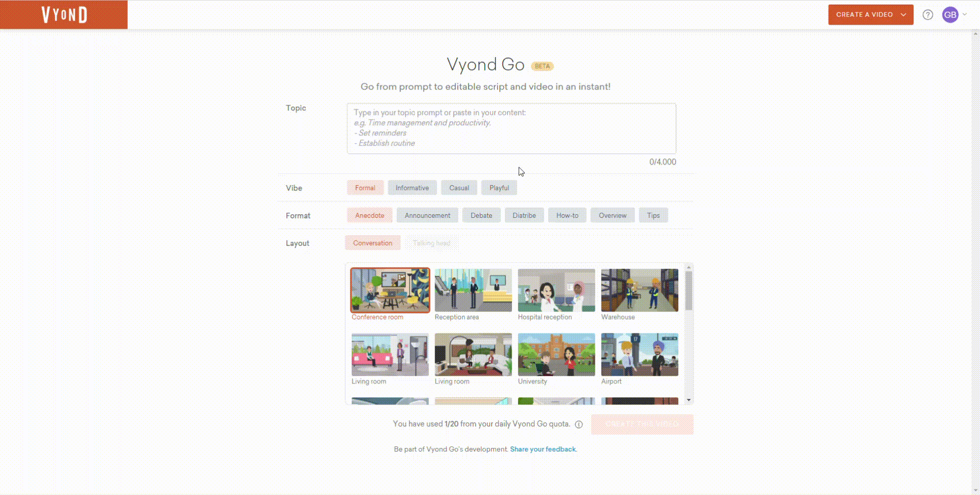Choose the Announcement format
980x495 pixels.
[x=428, y=215]
